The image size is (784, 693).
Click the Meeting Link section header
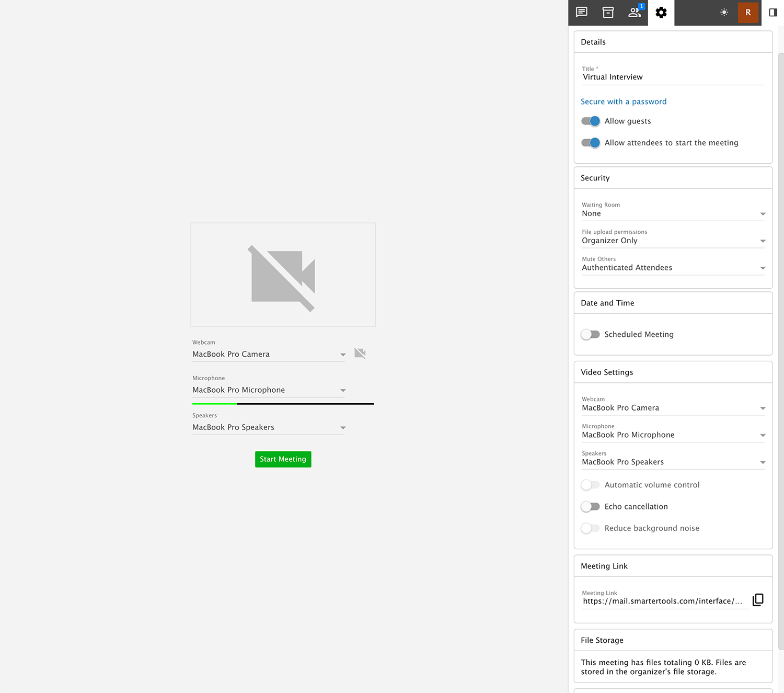[673, 566]
